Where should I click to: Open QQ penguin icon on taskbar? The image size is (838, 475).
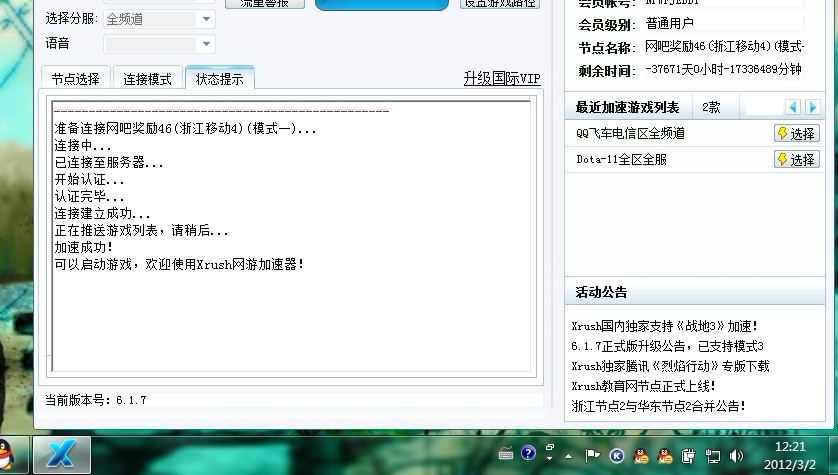pyautogui.click(x=6, y=455)
